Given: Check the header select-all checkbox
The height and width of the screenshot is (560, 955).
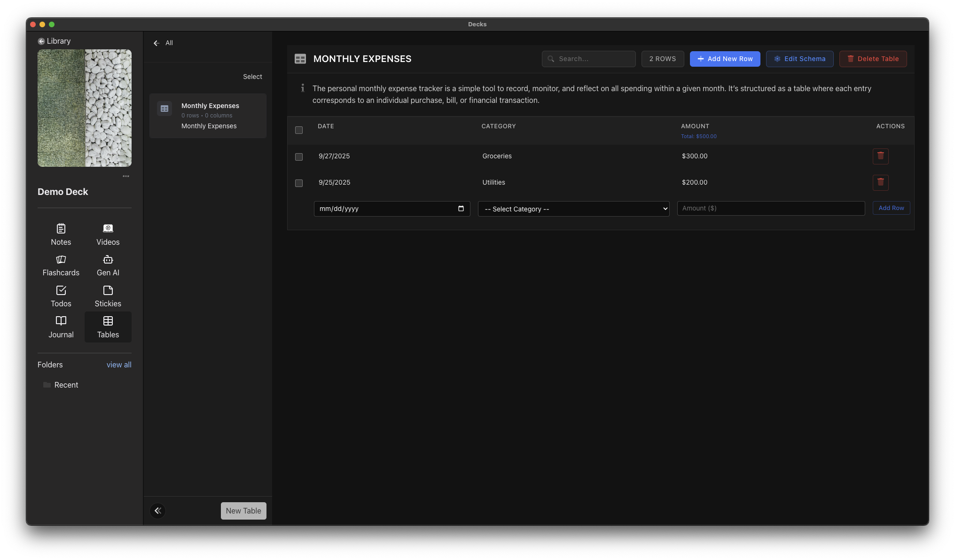Looking at the screenshot, I should pyautogui.click(x=299, y=130).
